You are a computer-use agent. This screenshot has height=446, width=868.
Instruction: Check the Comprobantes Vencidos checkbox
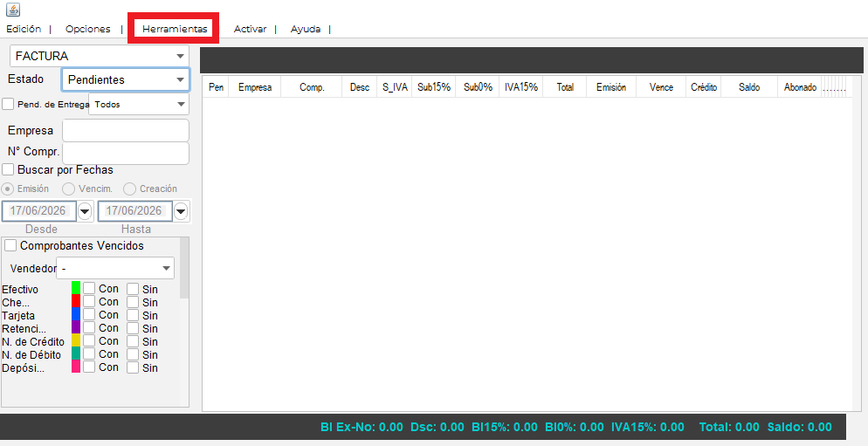tap(10, 245)
